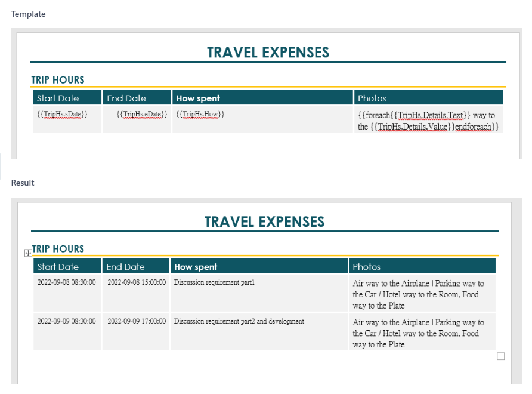Select the 2022-09-09 17:00:00 end date cell
Screen dimensions: 532x394
[x=137, y=321]
